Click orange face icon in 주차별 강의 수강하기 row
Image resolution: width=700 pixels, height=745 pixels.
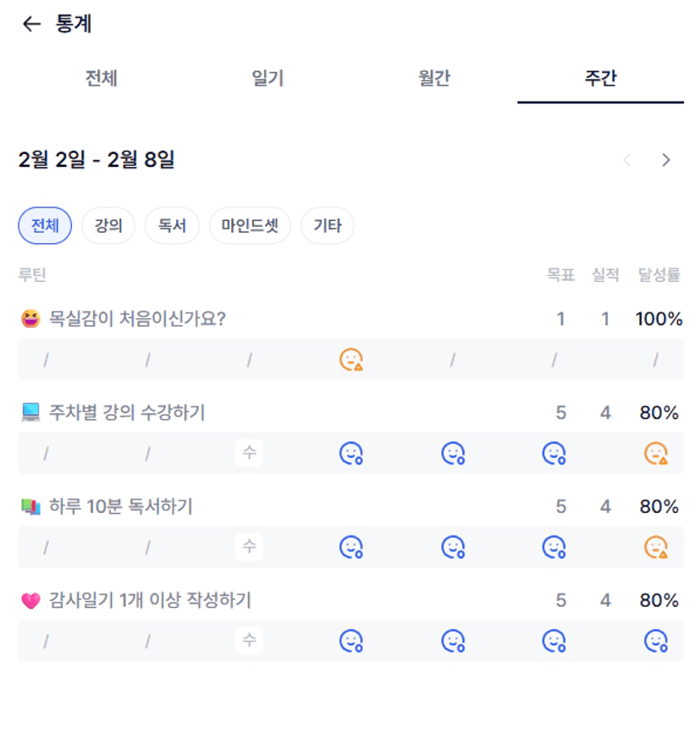(656, 455)
